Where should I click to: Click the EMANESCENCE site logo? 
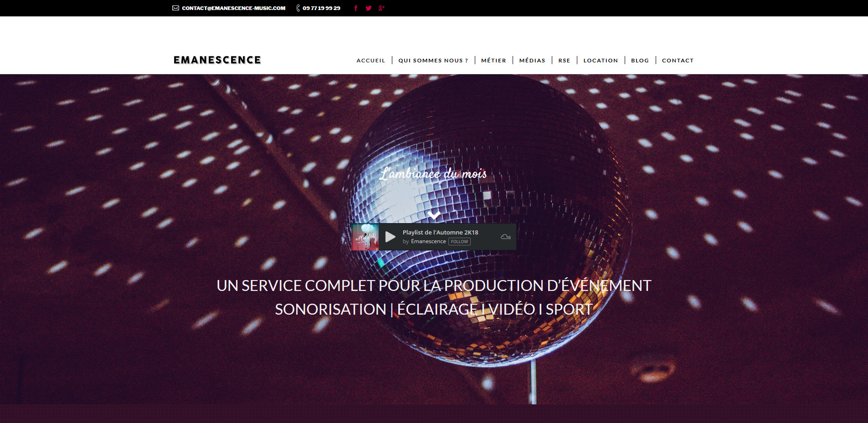[x=217, y=60]
